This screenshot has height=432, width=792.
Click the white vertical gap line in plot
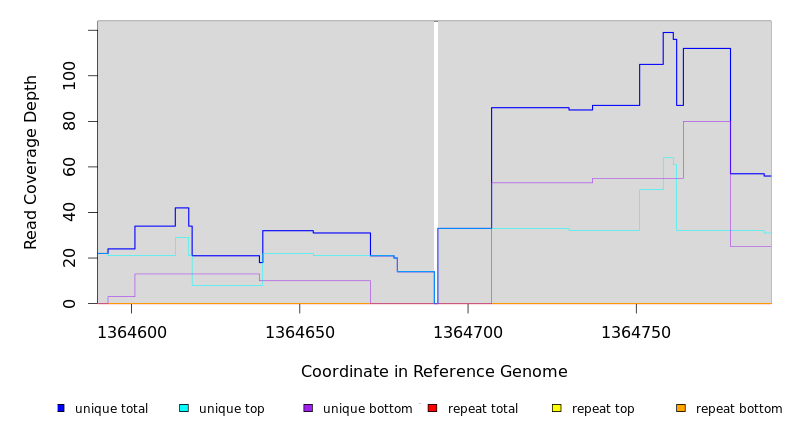point(435,160)
